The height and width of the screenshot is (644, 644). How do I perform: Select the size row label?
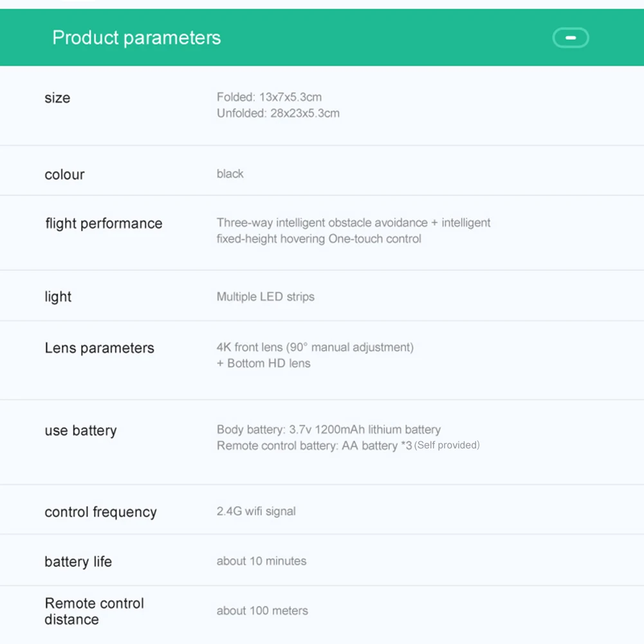tap(57, 98)
